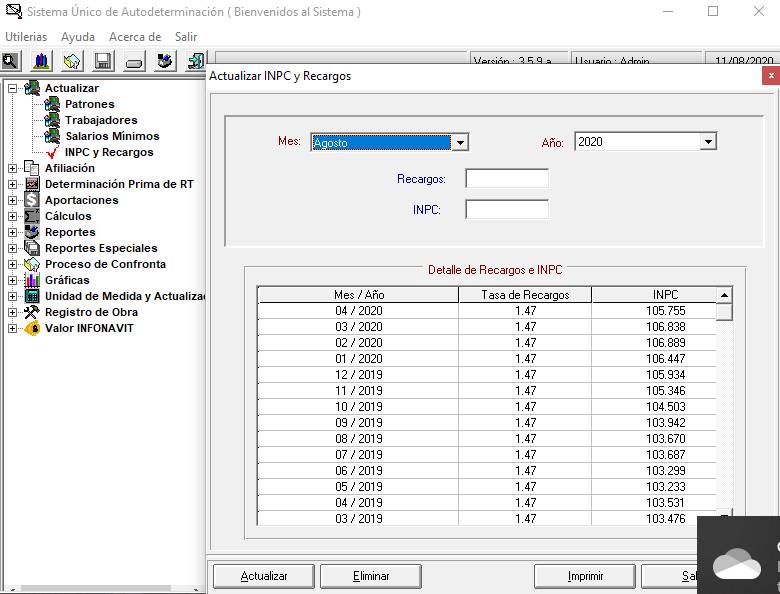Select the checked INPC y Recargos item
The width and height of the screenshot is (780, 594).
tap(108, 152)
